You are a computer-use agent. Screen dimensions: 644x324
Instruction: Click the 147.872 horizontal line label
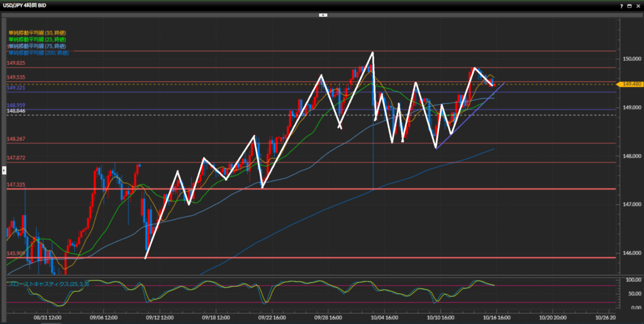click(16, 158)
